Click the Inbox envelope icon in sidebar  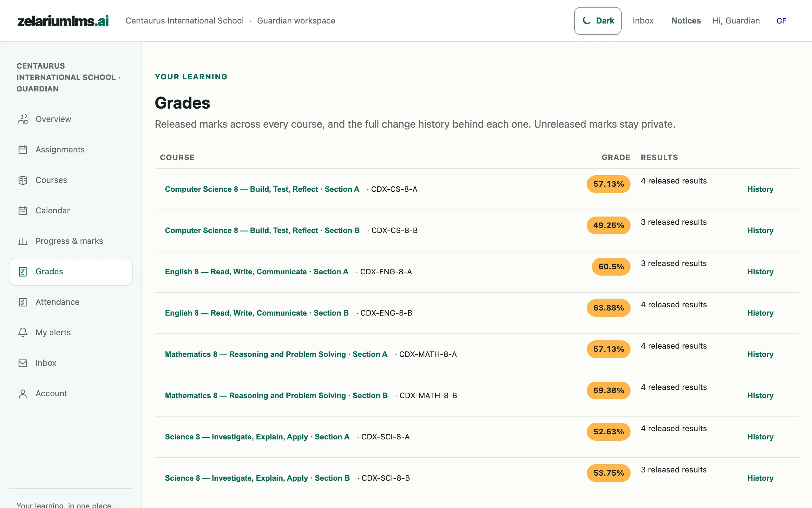tap(23, 363)
